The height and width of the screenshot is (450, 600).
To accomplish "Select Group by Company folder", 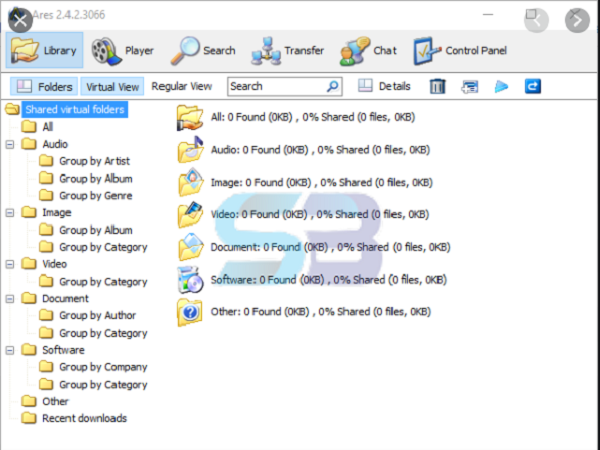I will pyautogui.click(x=103, y=367).
